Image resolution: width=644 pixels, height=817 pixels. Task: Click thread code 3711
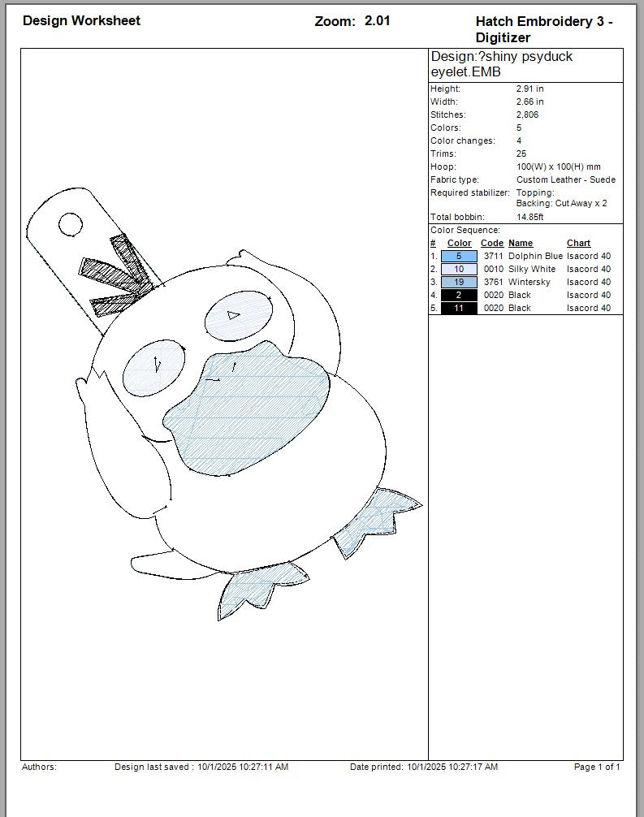click(494, 256)
